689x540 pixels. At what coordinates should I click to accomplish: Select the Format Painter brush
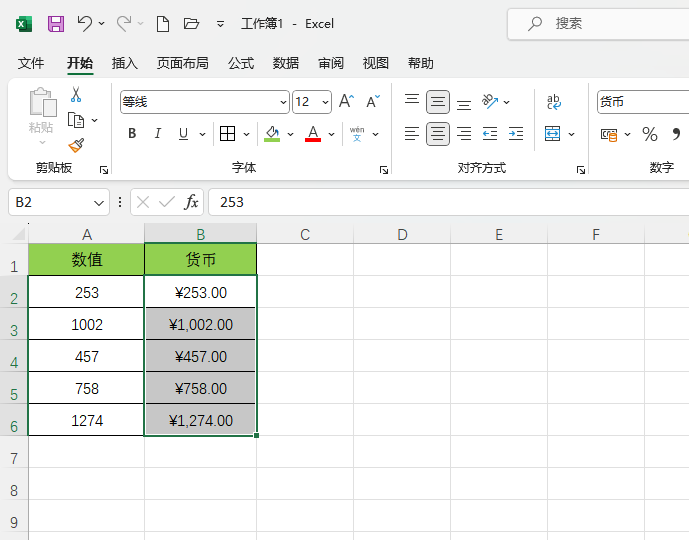(x=76, y=145)
